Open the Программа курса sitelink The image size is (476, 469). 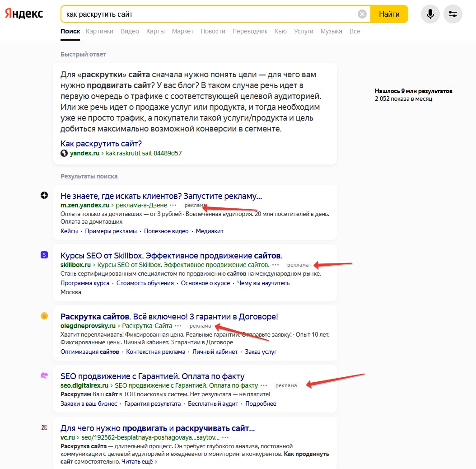coord(85,283)
